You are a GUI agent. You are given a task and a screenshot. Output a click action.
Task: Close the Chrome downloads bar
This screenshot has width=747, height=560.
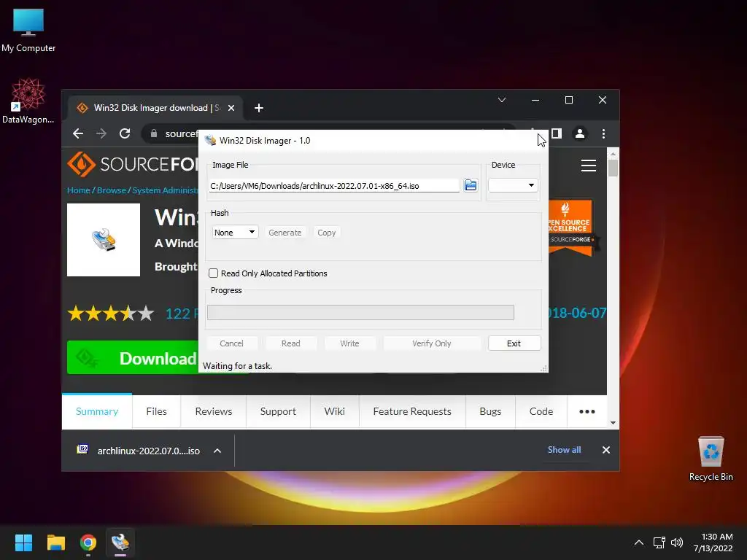(606, 450)
